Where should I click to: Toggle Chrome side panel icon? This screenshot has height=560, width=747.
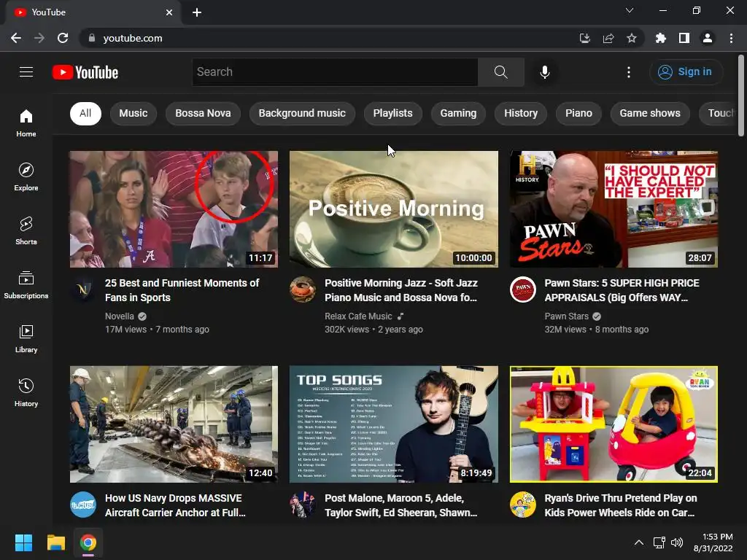pos(684,38)
